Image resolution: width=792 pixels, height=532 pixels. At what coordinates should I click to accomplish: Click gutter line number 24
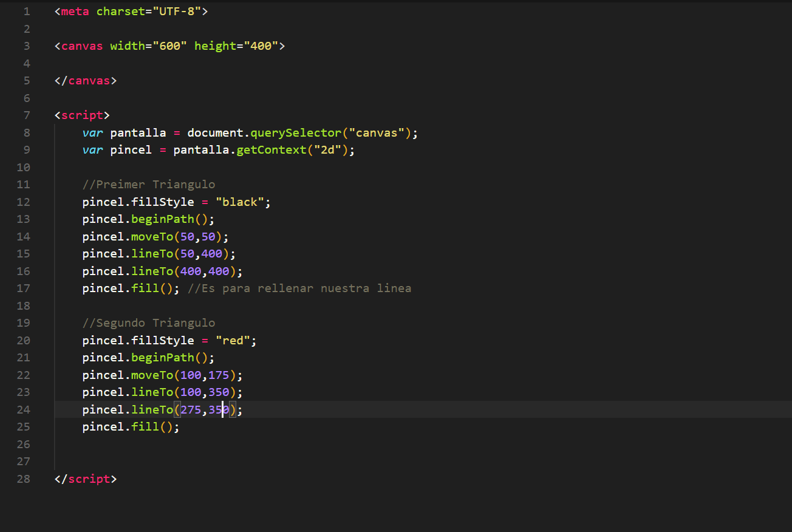tap(23, 409)
